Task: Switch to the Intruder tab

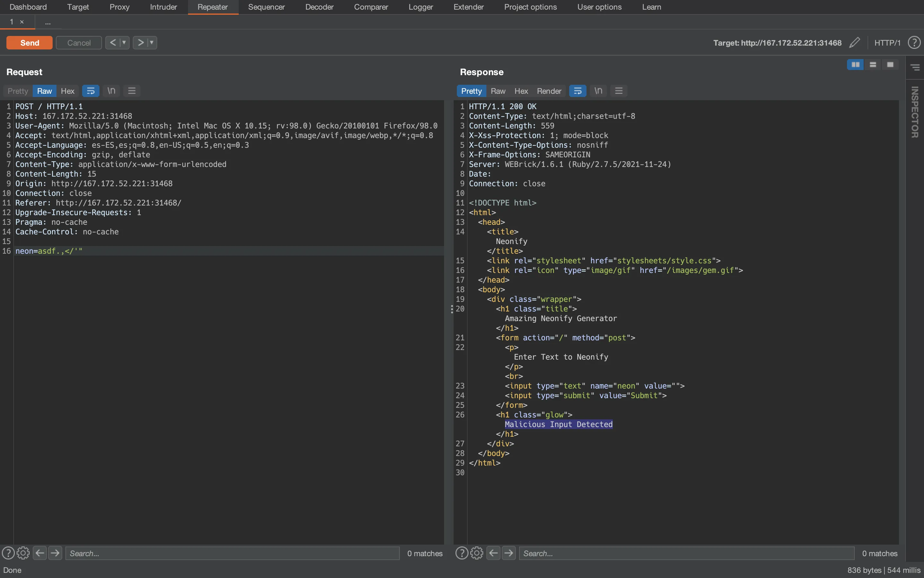Action: [x=163, y=7]
